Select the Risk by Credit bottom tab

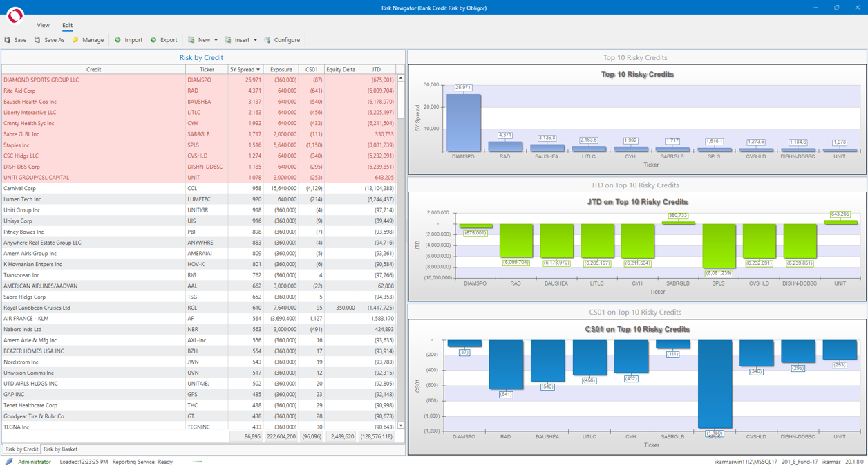click(x=21, y=449)
